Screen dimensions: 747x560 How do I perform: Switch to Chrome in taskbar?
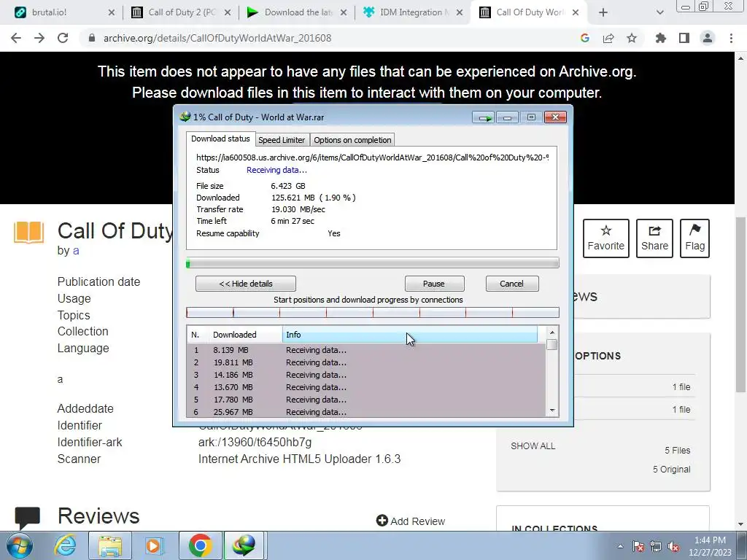point(200,545)
